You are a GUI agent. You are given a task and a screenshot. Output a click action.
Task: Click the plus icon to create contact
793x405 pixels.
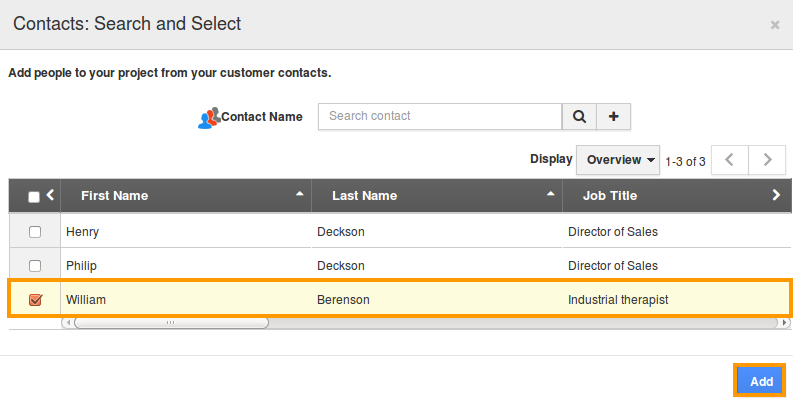pos(613,117)
